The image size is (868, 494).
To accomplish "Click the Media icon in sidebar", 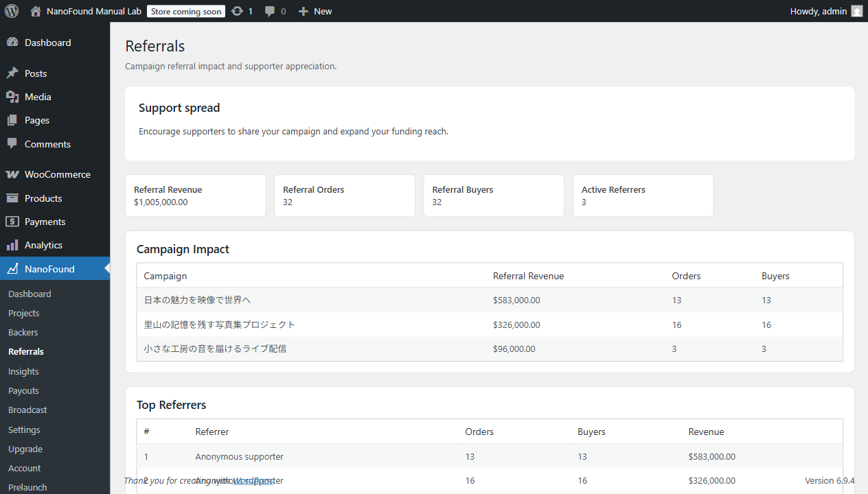I will point(12,97).
